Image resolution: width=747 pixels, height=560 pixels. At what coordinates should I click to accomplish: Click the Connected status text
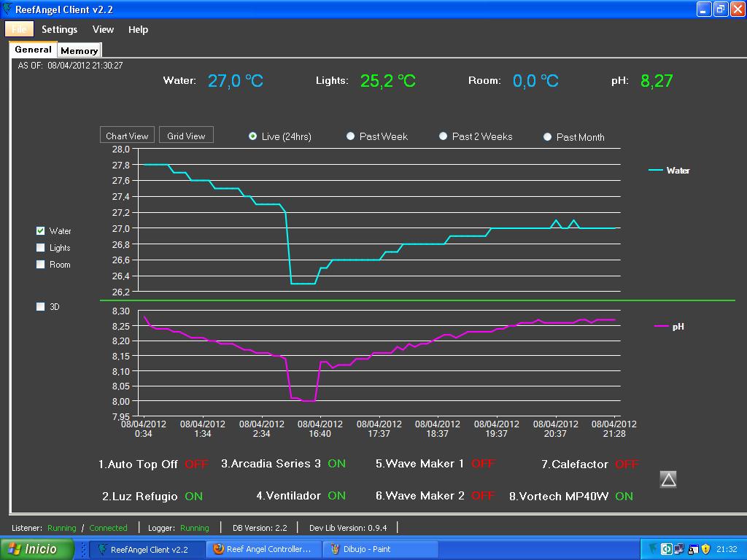(x=108, y=528)
